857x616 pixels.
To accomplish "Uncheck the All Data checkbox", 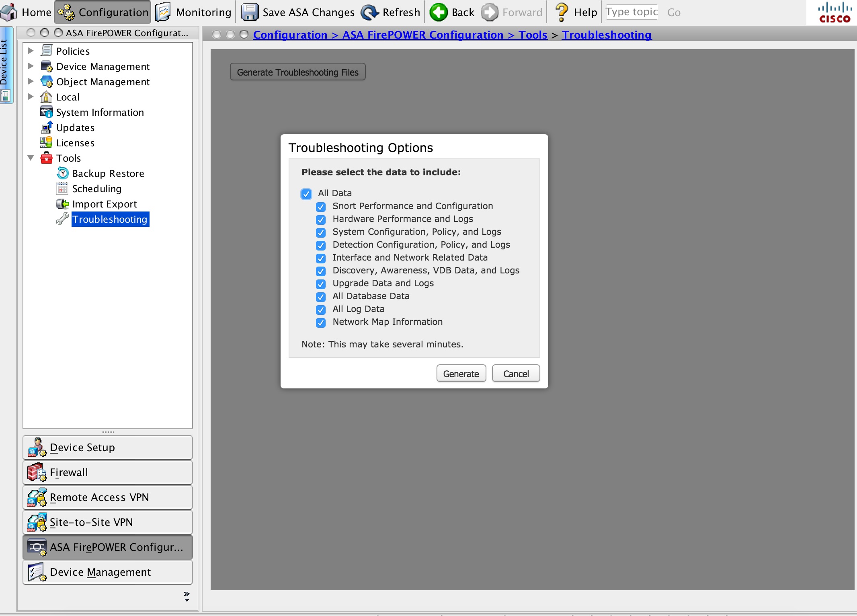I will tap(306, 194).
